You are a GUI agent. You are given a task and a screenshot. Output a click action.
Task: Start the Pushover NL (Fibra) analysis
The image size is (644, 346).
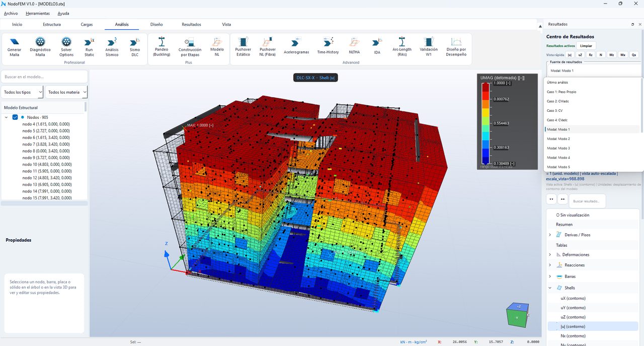pos(268,47)
